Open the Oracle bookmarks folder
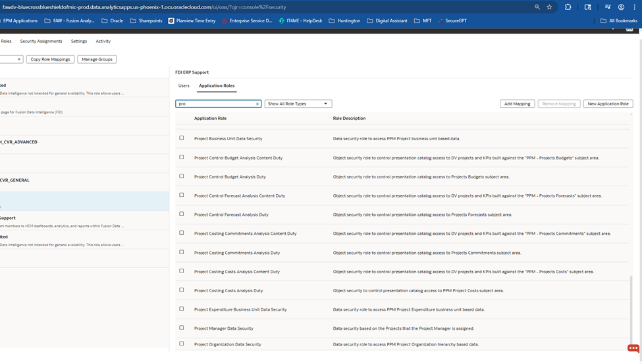The width and height of the screenshot is (642, 364). 112,20
